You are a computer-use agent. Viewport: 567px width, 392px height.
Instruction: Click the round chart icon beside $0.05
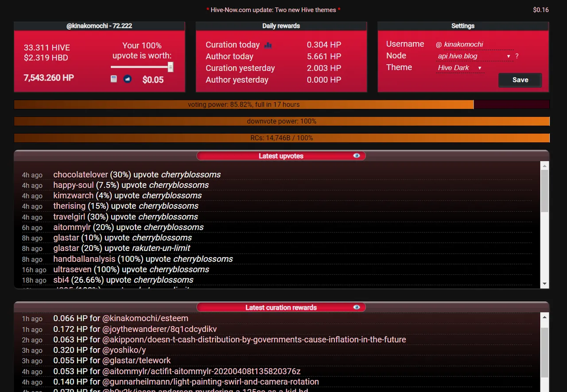[128, 79]
